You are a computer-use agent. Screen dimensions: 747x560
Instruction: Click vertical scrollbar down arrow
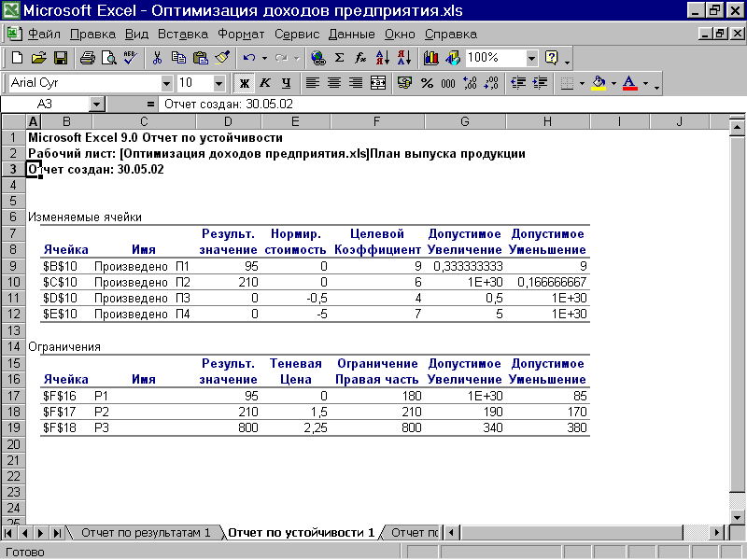pyautogui.click(x=737, y=517)
